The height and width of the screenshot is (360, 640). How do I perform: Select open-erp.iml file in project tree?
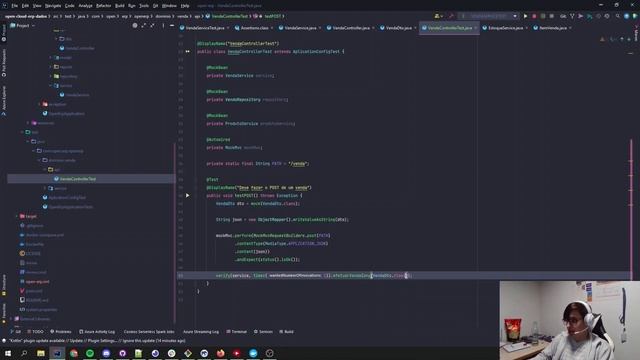37,282
